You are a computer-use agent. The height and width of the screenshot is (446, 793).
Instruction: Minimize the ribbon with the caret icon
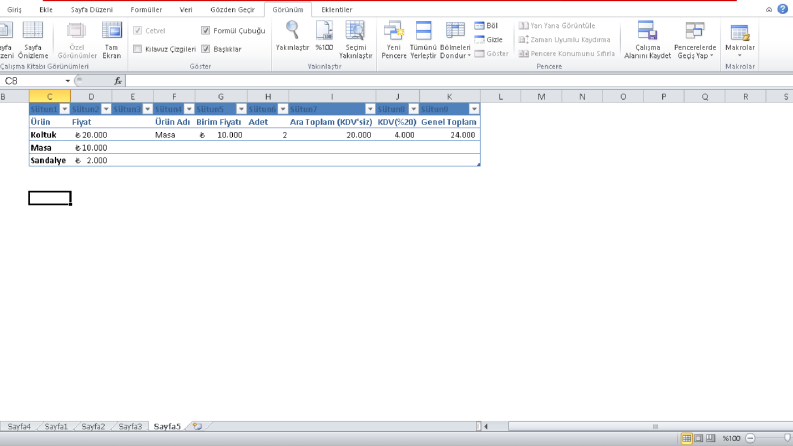coord(769,10)
